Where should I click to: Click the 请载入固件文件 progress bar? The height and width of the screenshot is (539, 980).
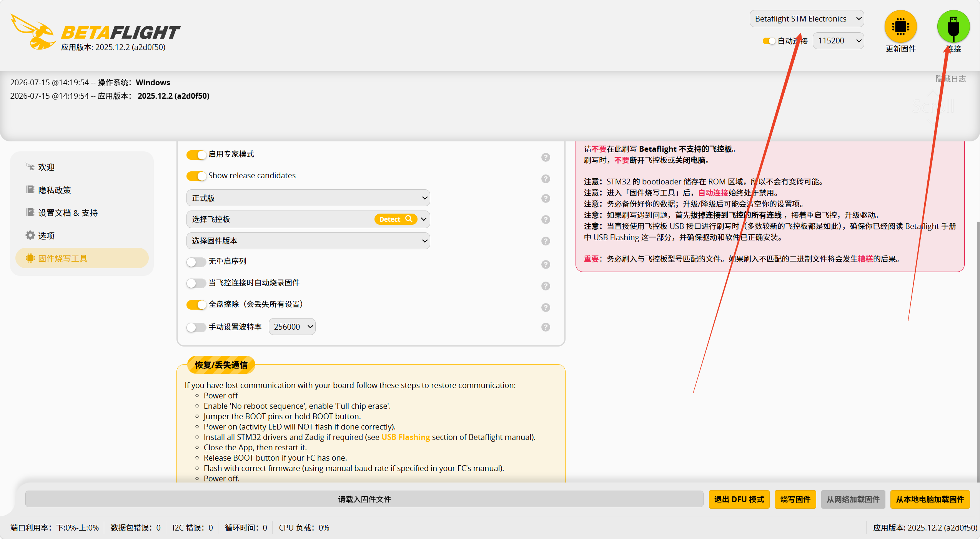click(364, 499)
